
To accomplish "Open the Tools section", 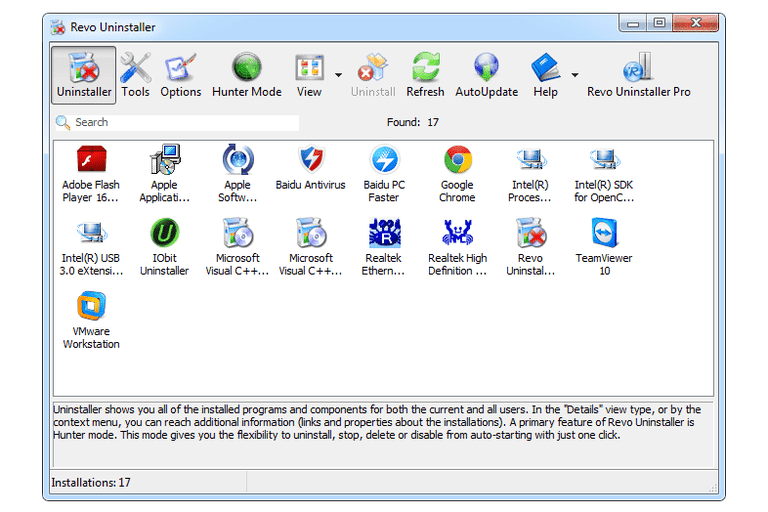I will (136, 75).
